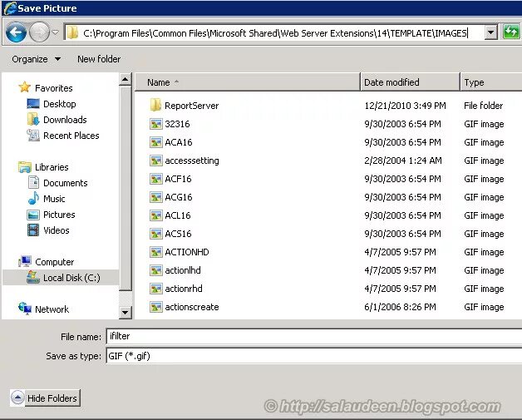Select Favorites star icon
The image size is (522, 420).
pos(24,87)
